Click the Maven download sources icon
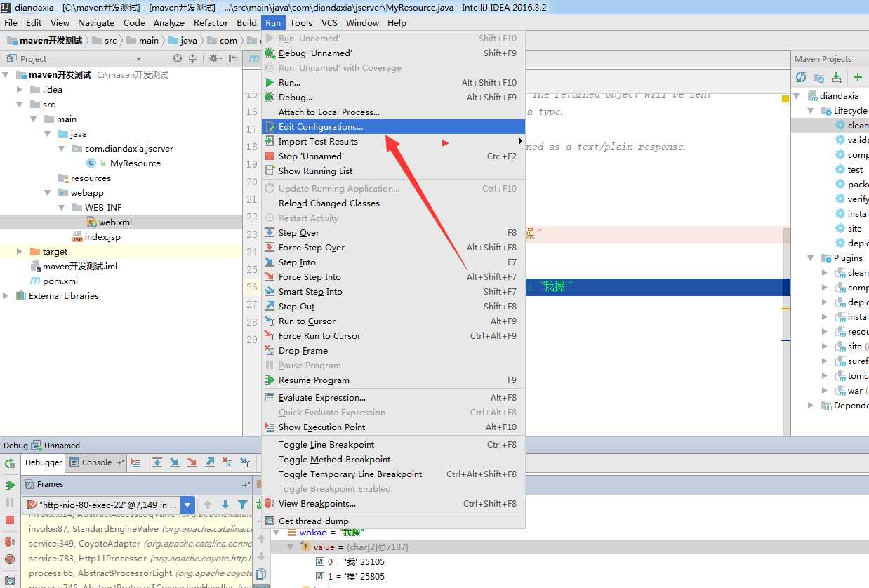This screenshot has width=869, height=588. [x=837, y=77]
